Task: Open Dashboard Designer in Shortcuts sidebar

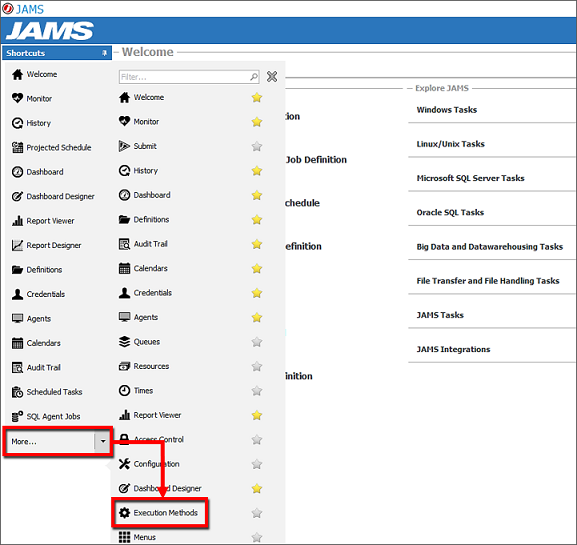Action: pos(53,197)
